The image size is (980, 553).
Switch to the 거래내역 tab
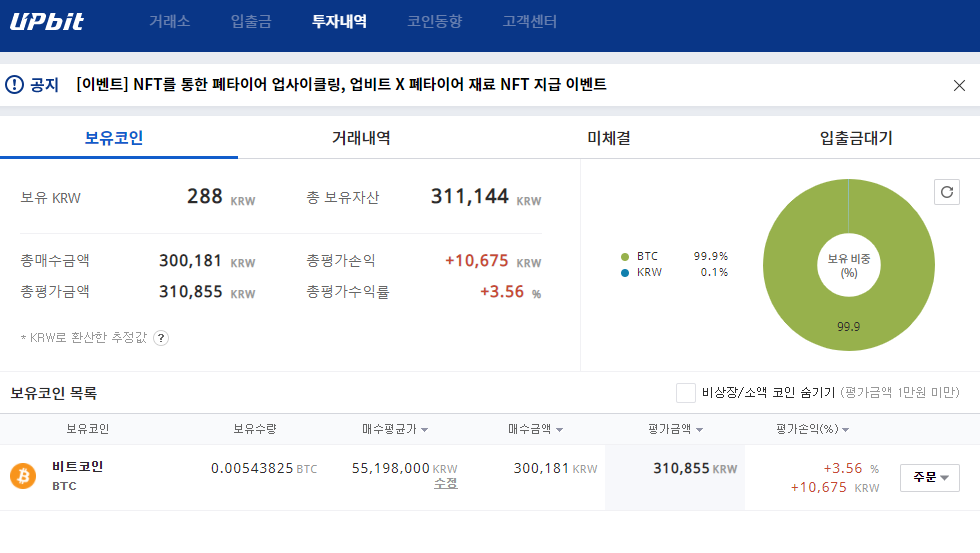tap(361, 138)
